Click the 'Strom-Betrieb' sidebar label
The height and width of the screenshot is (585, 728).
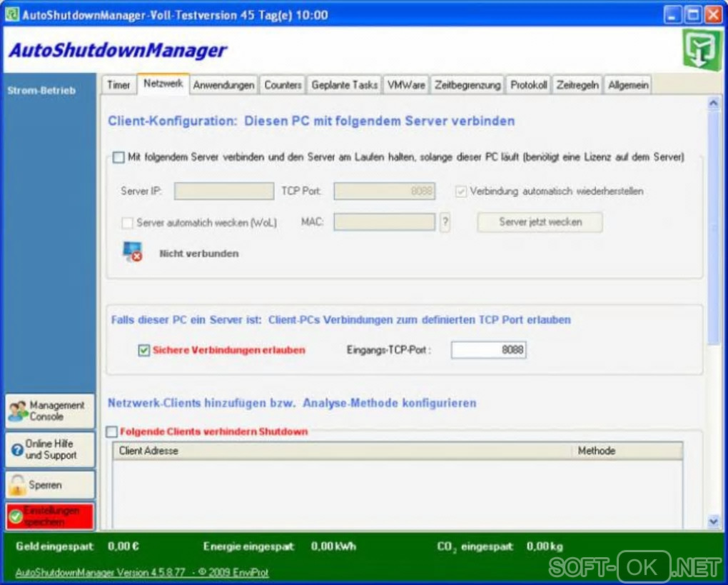pos(41,91)
